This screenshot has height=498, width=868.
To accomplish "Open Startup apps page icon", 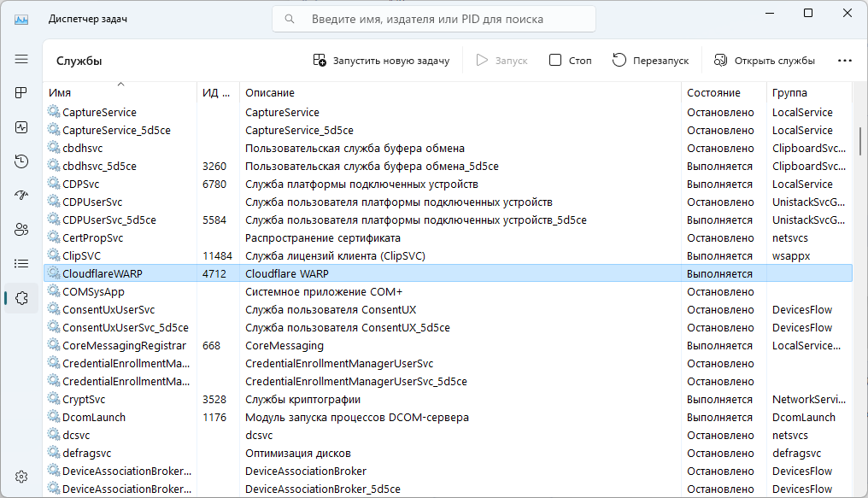I will pyautogui.click(x=21, y=195).
